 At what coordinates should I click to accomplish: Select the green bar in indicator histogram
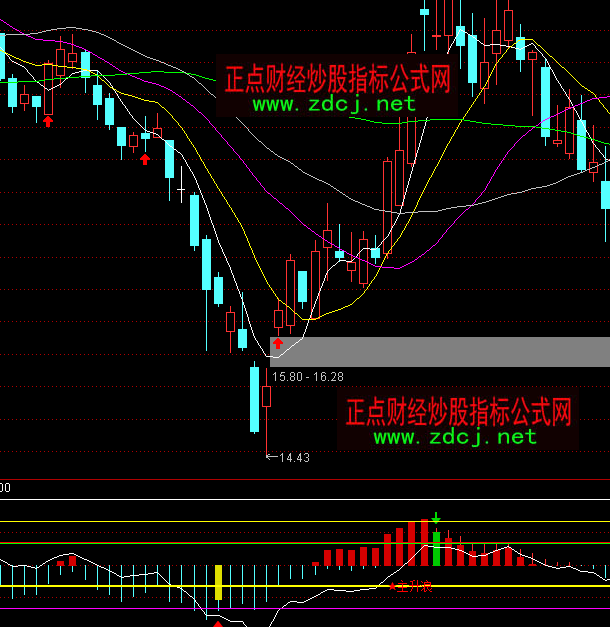tap(436, 549)
